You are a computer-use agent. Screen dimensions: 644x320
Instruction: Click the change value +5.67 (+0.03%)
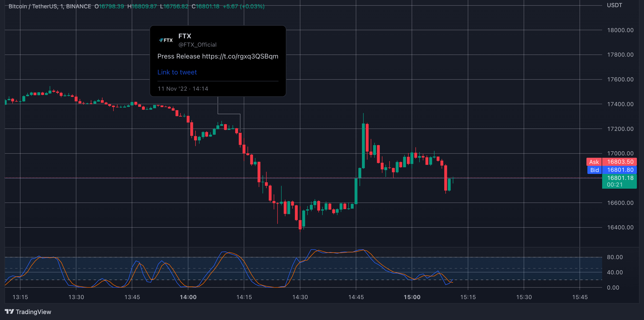[244, 6]
